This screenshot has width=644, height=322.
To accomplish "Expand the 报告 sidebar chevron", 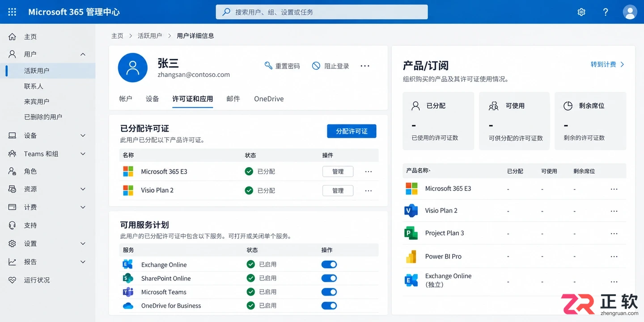I will coord(83,262).
